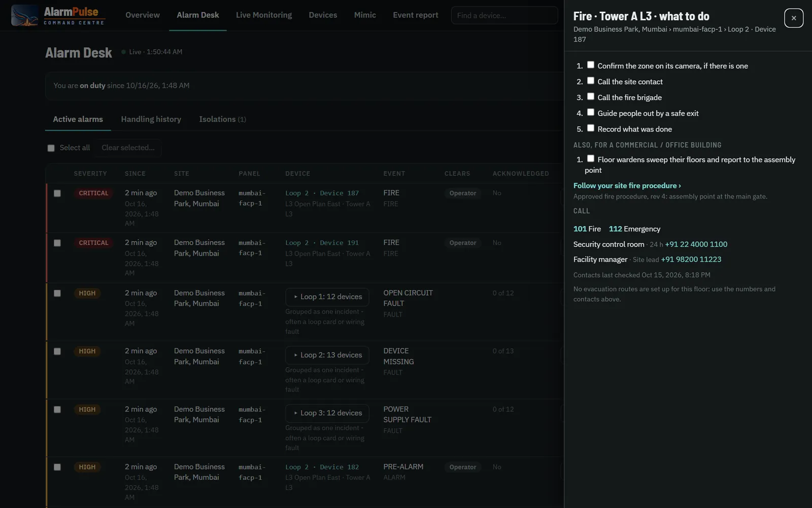Select the PRE-ALARM Device 182 row checkbox

pyautogui.click(x=57, y=467)
